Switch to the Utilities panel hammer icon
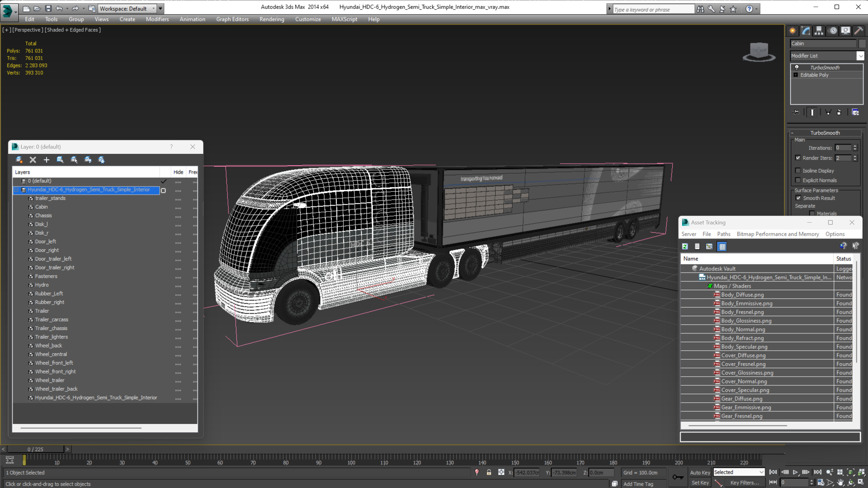Image resolution: width=868 pixels, height=488 pixels. [x=858, y=31]
